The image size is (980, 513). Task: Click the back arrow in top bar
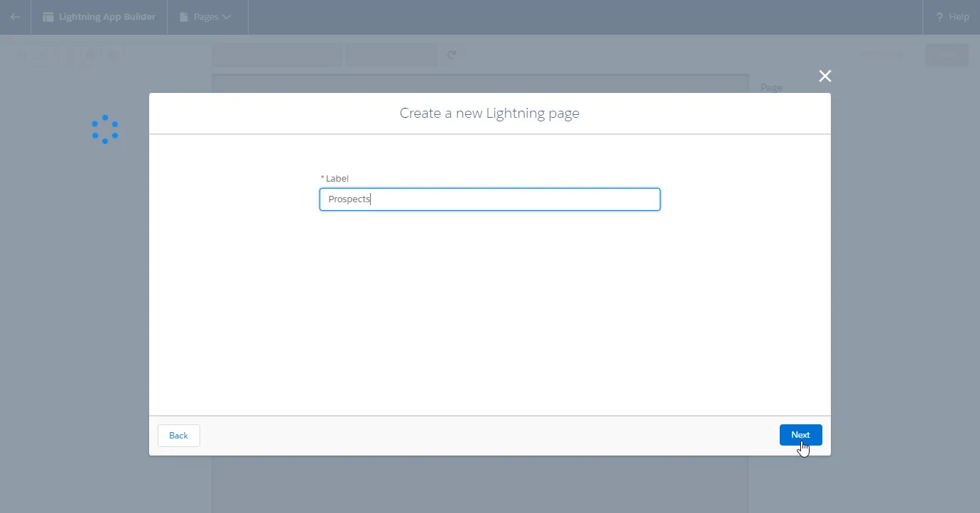pyautogui.click(x=15, y=17)
